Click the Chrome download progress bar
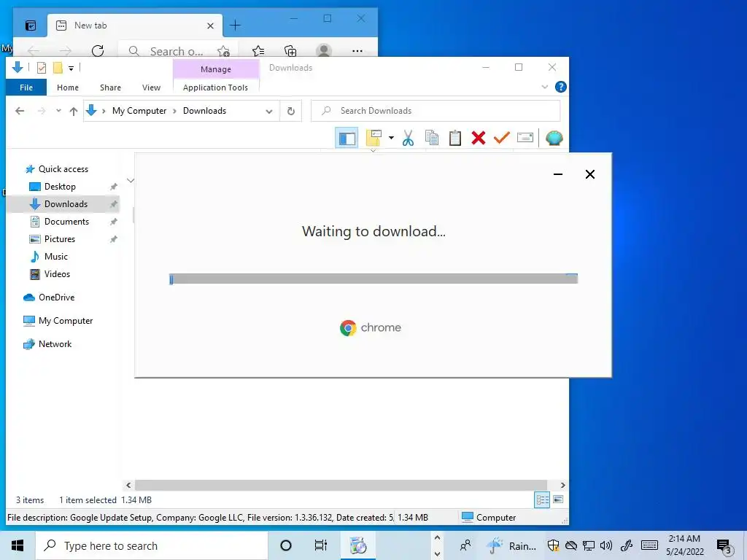The height and width of the screenshot is (560, 747). click(x=373, y=279)
